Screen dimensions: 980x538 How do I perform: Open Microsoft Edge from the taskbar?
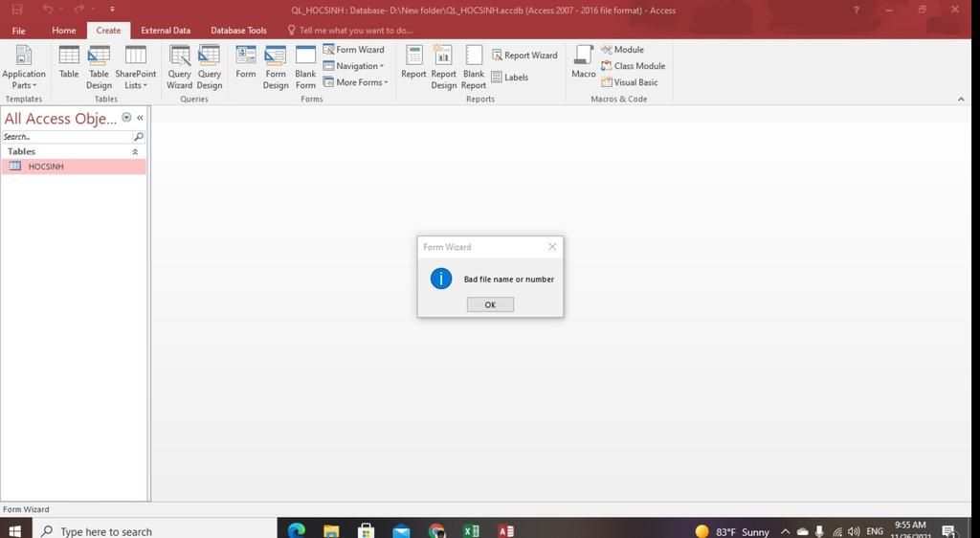tap(297, 530)
